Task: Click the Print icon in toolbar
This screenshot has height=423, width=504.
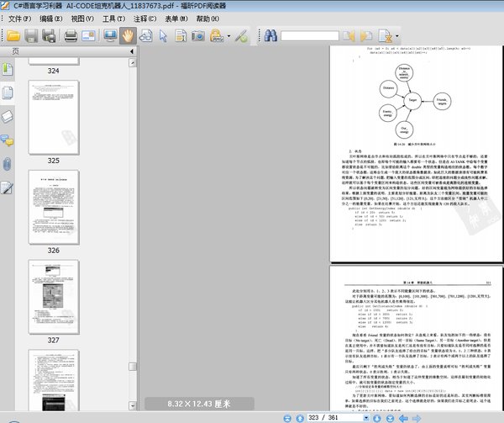Action: pos(71,35)
